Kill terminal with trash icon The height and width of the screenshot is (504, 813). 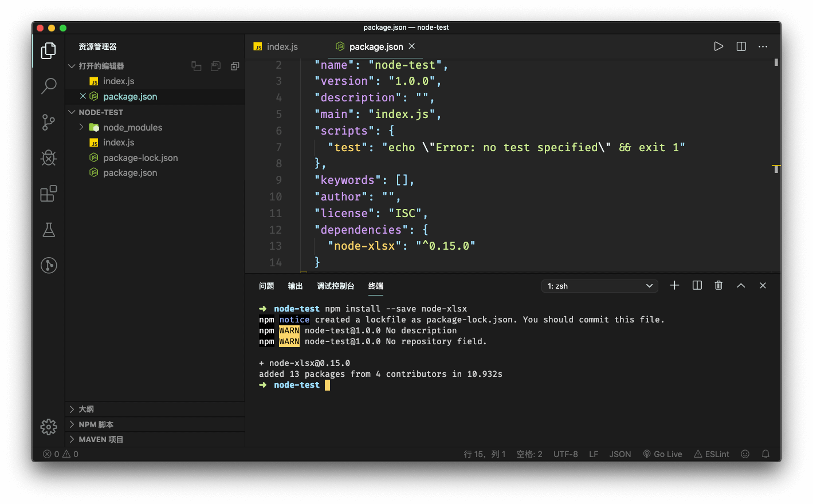pos(718,285)
